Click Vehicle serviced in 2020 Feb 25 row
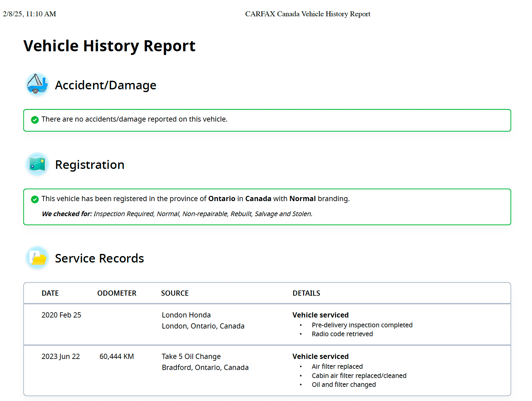The height and width of the screenshot is (401, 532). tap(321, 315)
